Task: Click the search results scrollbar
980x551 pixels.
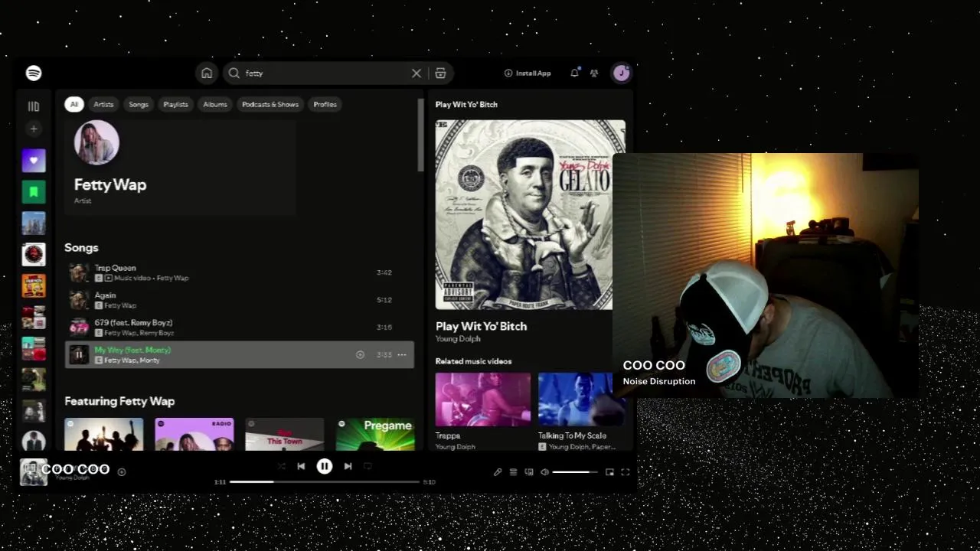Action: 420,136
